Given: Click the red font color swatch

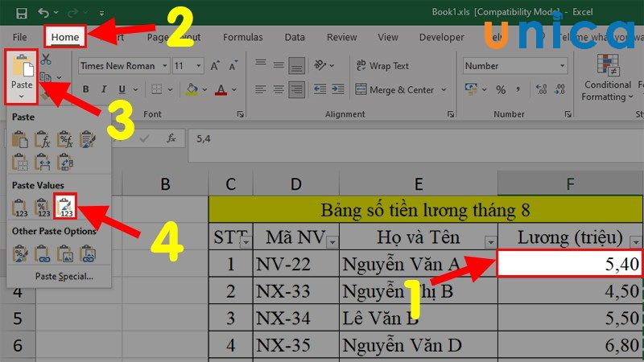Looking at the screenshot, I should 221,89.
